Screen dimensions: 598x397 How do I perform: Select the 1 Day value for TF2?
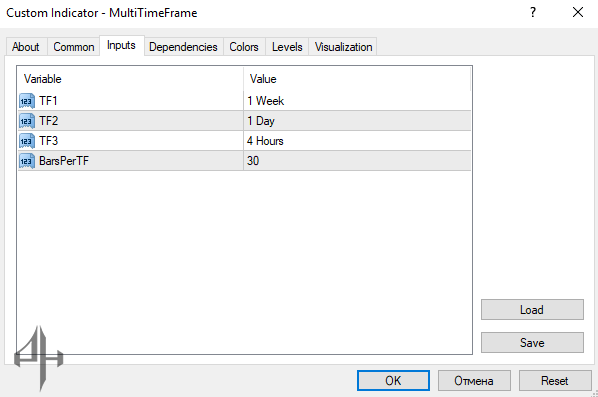(357, 121)
